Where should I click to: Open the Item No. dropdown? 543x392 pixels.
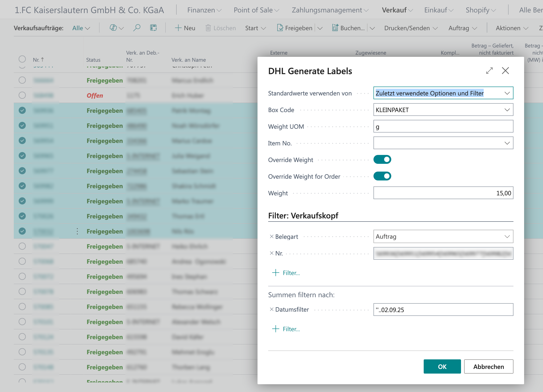click(507, 143)
